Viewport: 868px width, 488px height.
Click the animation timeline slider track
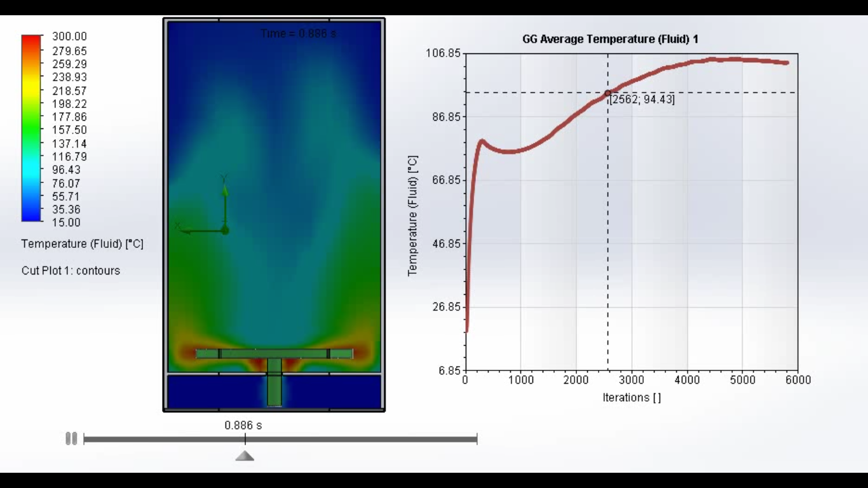tap(280, 439)
